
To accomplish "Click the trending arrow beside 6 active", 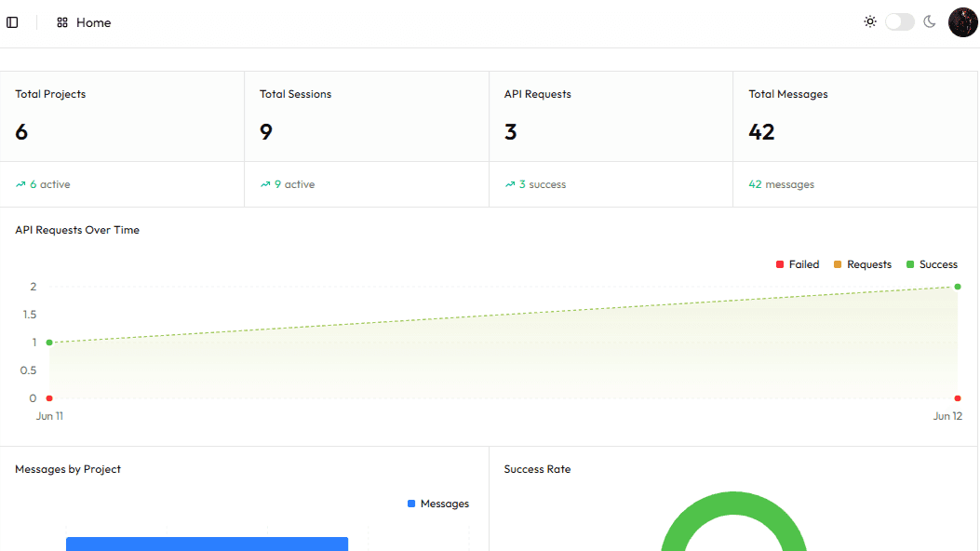I will point(20,184).
